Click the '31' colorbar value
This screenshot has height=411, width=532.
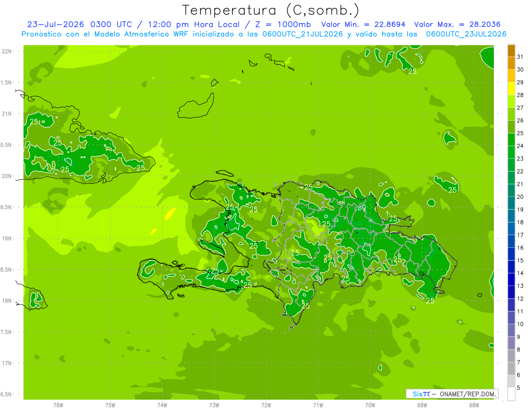tap(520, 57)
